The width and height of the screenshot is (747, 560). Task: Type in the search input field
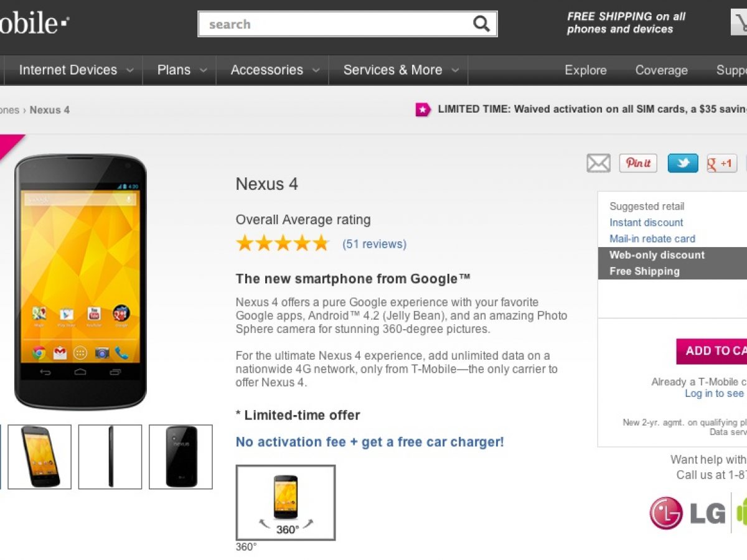[336, 24]
